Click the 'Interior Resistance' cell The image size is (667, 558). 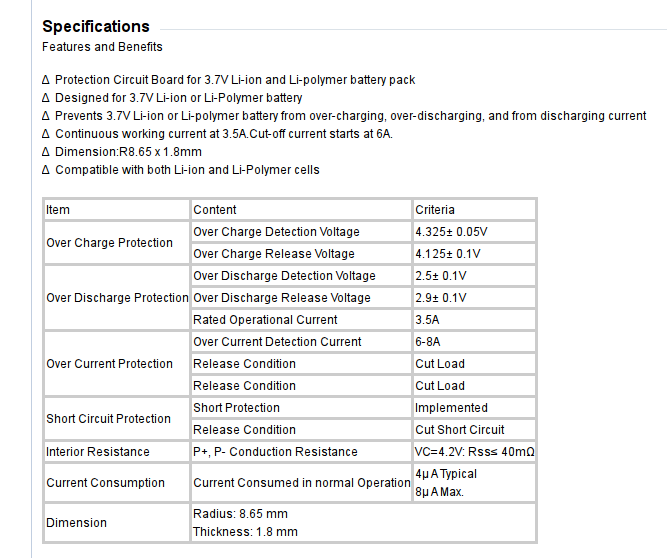(x=117, y=452)
